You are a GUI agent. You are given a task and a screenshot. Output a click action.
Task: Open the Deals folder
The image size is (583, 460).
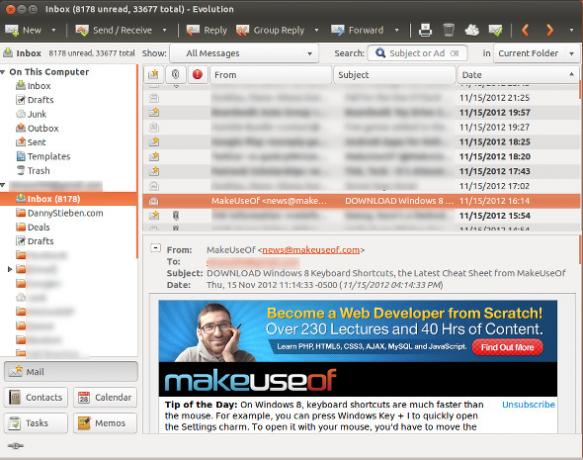(33, 227)
